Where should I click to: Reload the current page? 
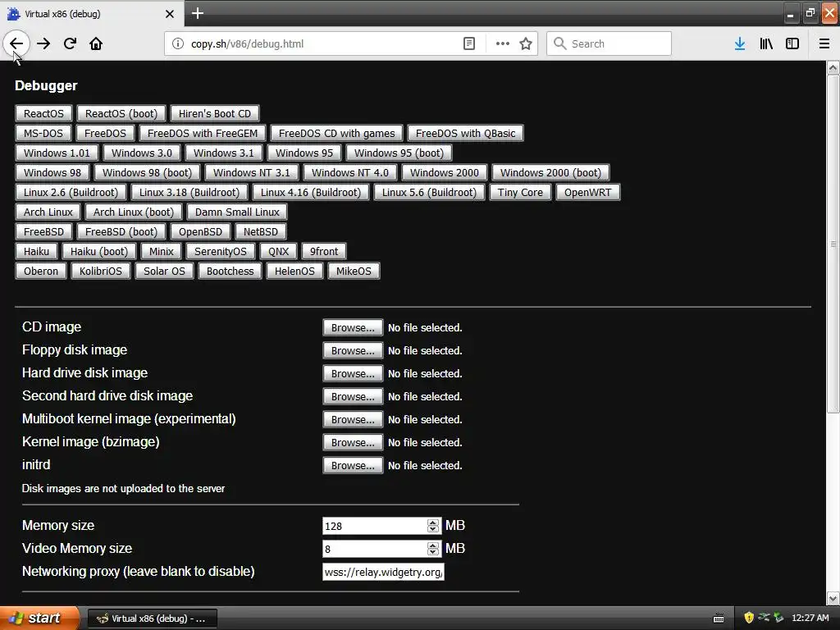click(x=70, y=43)
